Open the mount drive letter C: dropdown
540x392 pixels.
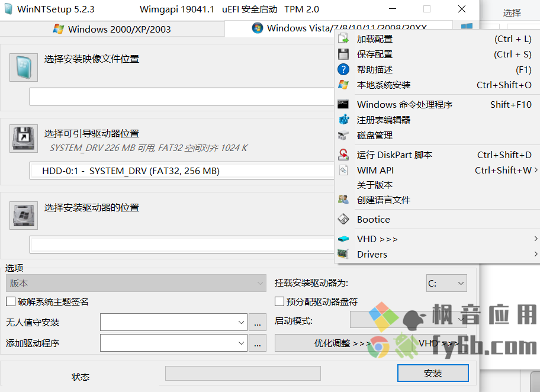point(446,283)
